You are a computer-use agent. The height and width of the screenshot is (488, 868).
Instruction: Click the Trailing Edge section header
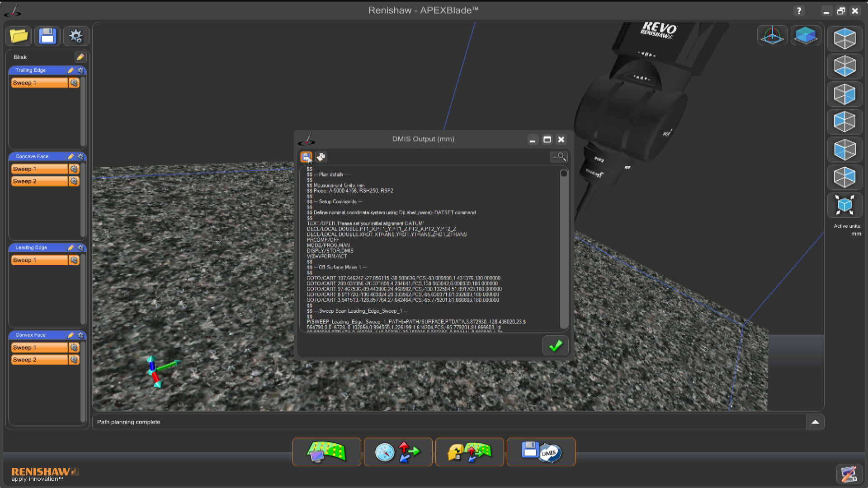[47, 70]
